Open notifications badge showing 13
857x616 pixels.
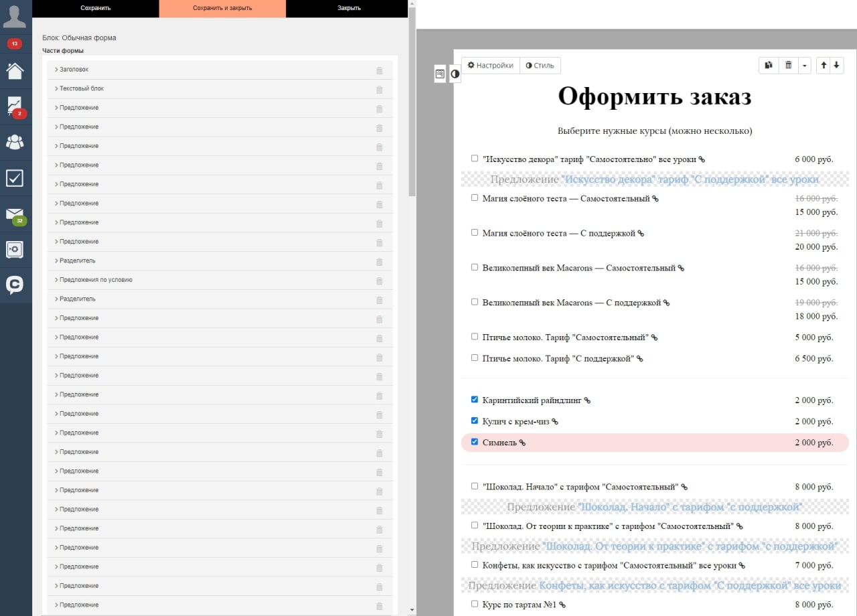[x=15, y=44]
